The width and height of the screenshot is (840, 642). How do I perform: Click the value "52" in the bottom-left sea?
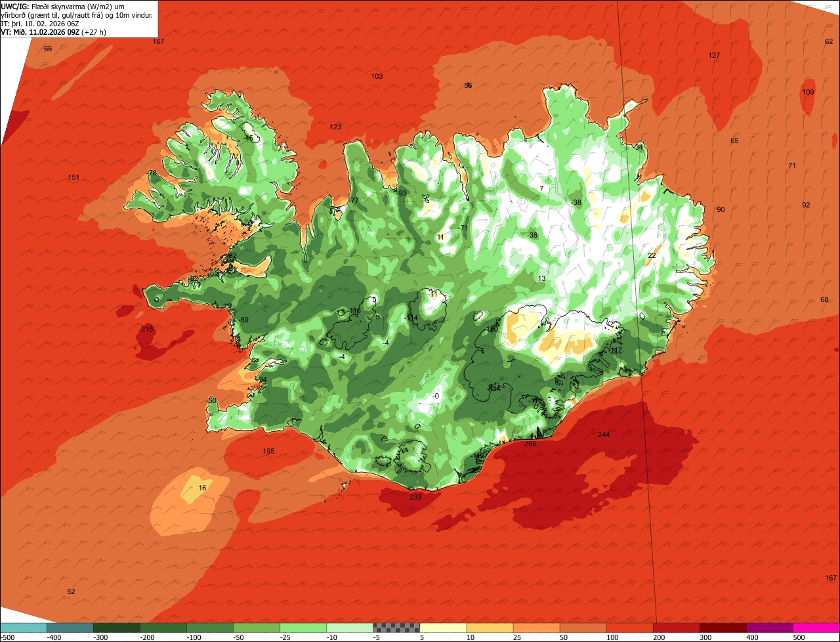click(x=71, y=591)
